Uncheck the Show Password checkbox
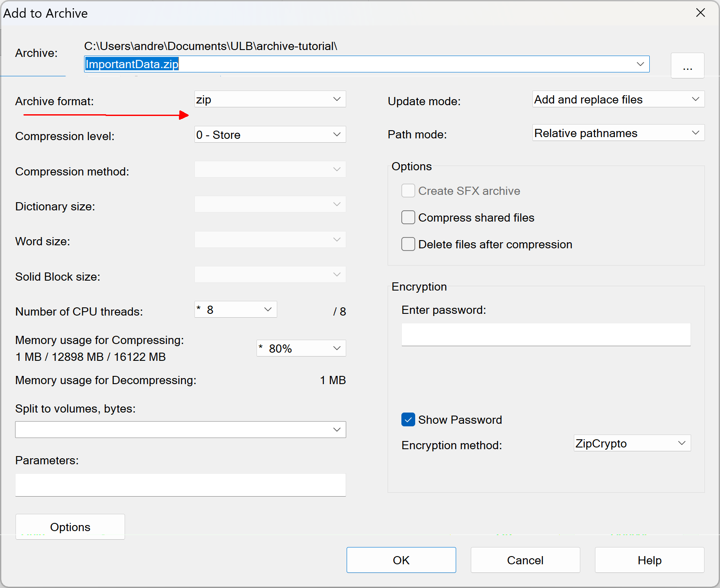 pos(408,419)
